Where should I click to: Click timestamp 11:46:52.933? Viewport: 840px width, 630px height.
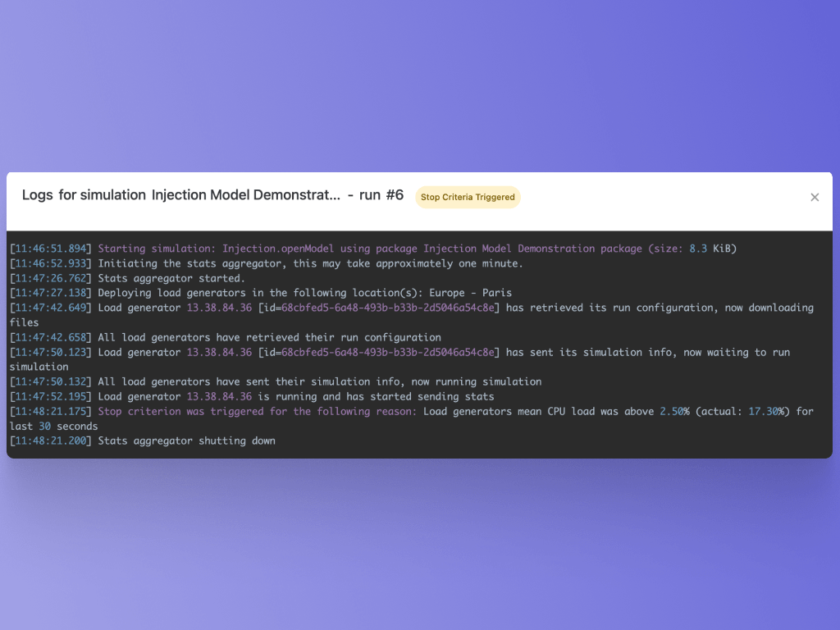click(50, 263)
